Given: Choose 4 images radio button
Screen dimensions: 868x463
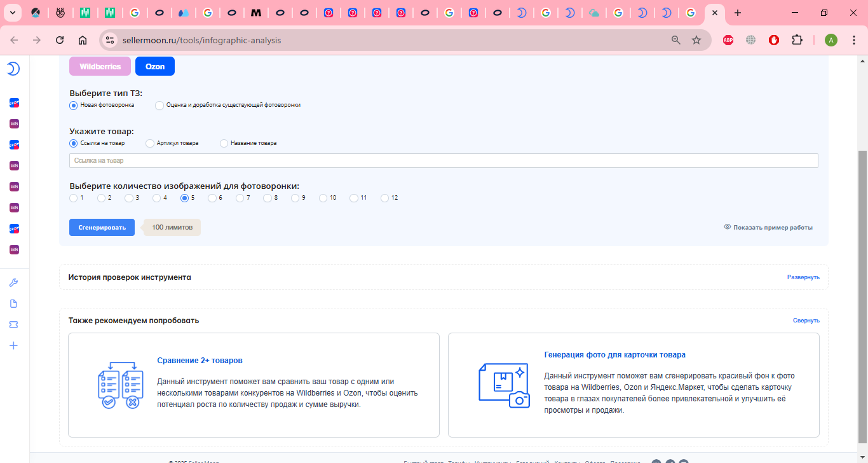Looking at the screenshot, I should tap(156, 198).
